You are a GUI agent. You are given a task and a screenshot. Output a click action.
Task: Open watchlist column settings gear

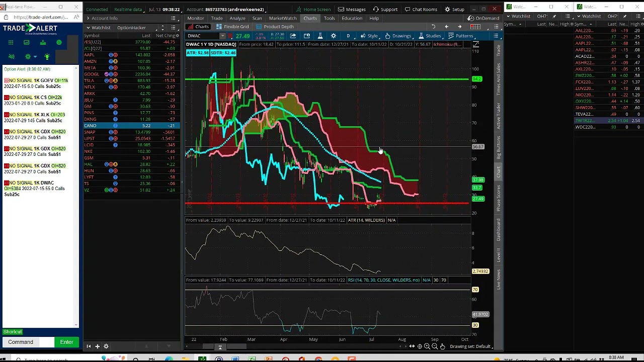pos(177,36)
